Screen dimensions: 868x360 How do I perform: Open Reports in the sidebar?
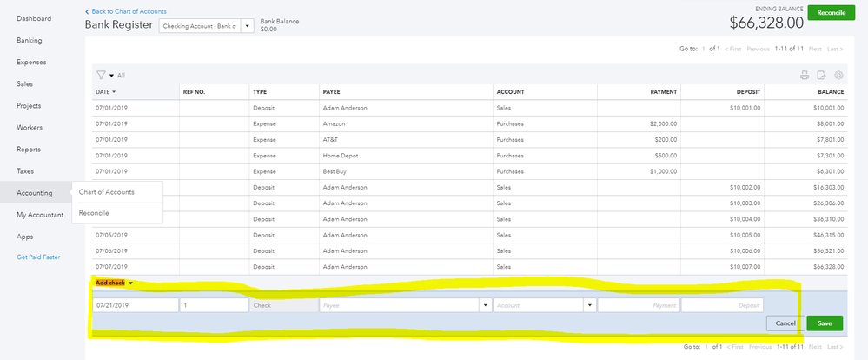(29, 149)
